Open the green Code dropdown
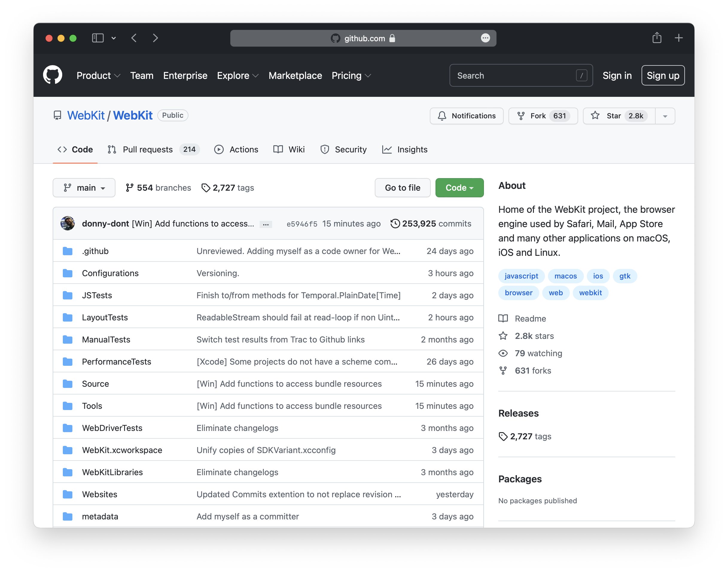Screen dimensions: 728x572 click(459, 188)
